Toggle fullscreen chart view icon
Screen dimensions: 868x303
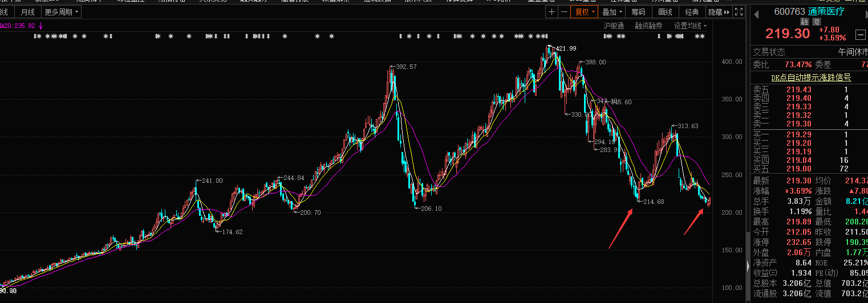[x=739, y=11]
